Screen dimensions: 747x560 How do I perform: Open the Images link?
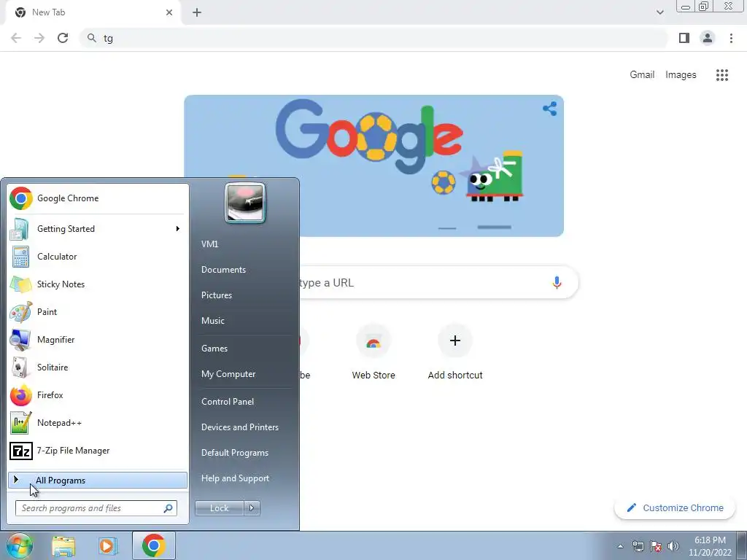681,75
